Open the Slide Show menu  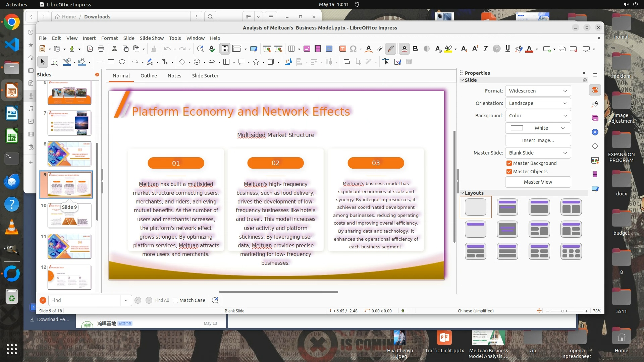(152, 38)
